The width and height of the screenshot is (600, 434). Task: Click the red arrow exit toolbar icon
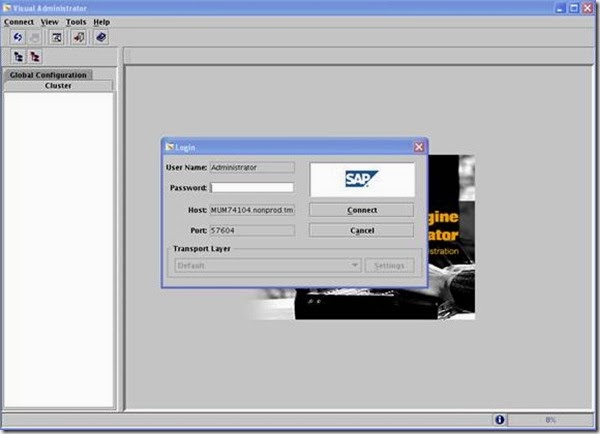click(79, 38)
